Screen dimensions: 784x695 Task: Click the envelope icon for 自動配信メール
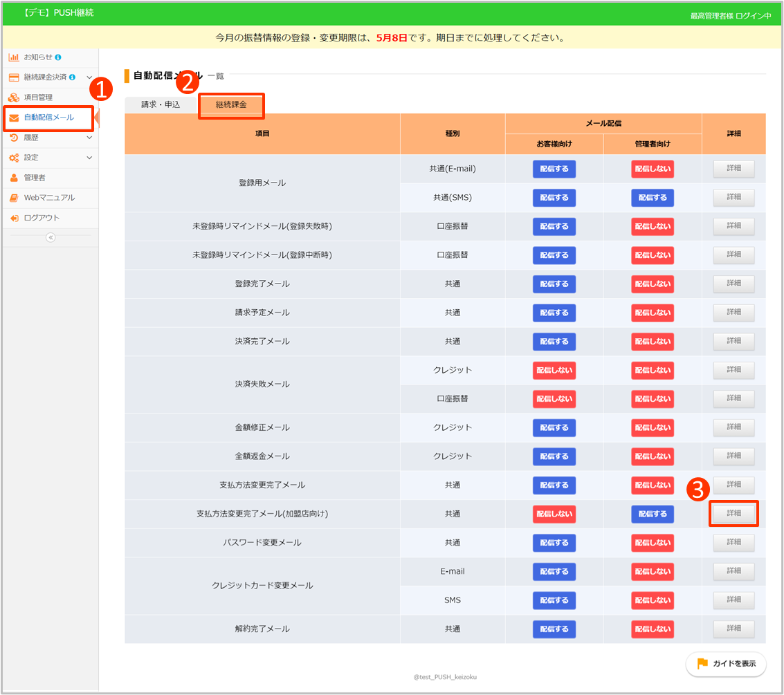click(x=14, y=118)
